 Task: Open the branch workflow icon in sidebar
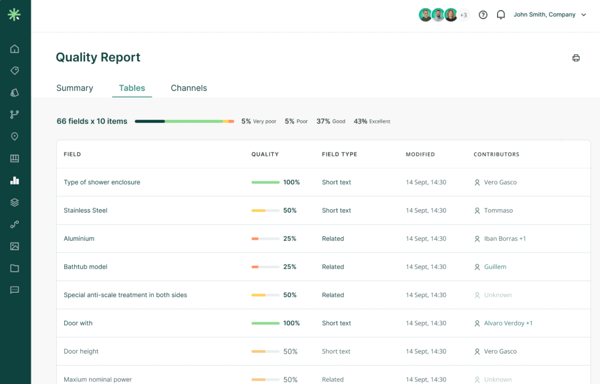[15, 114]
